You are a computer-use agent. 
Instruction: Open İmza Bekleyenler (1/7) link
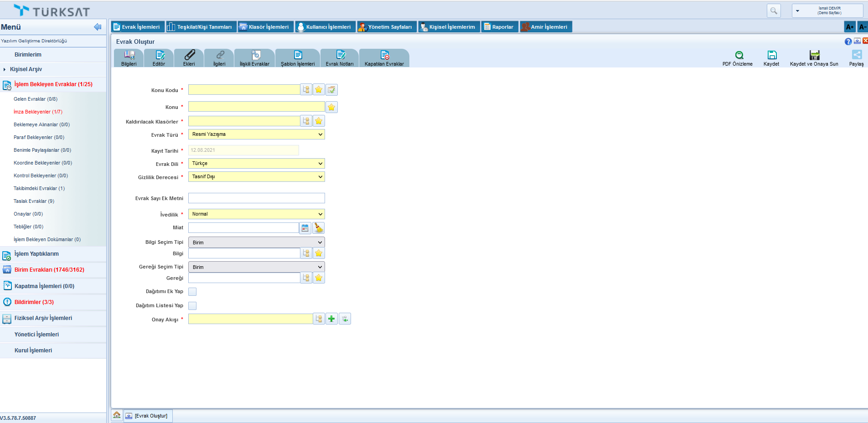point(38,112)
